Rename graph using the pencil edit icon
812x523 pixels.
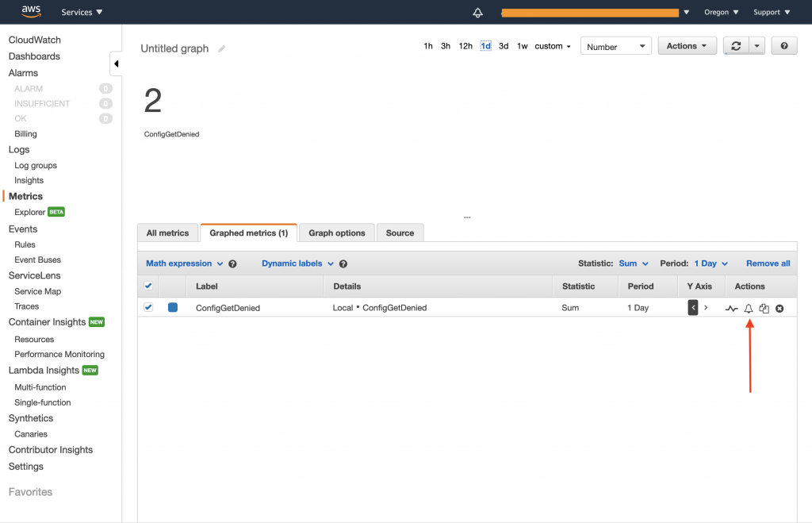220,48
